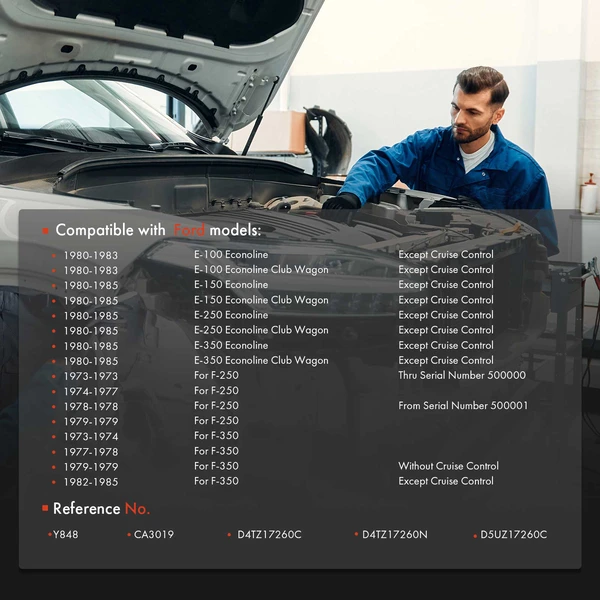Click the red bullet beside D5UZ17260C
This screenshot has height=600, width=600.
coord(474,535)
